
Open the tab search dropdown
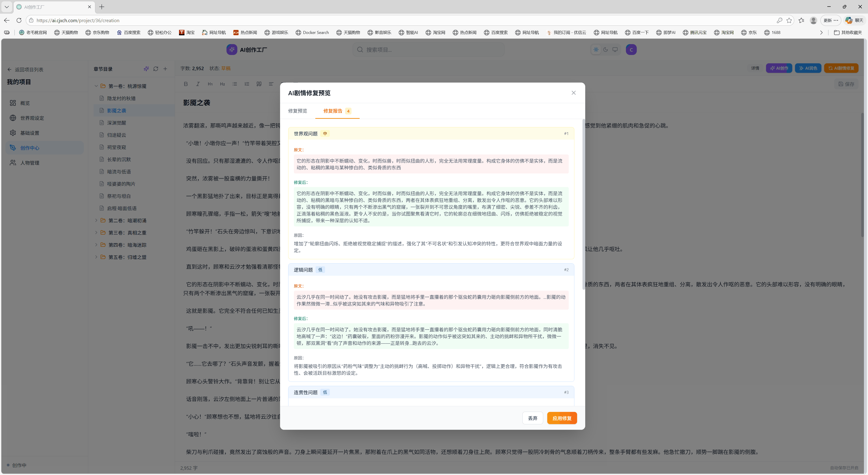[x=6, y=7]
